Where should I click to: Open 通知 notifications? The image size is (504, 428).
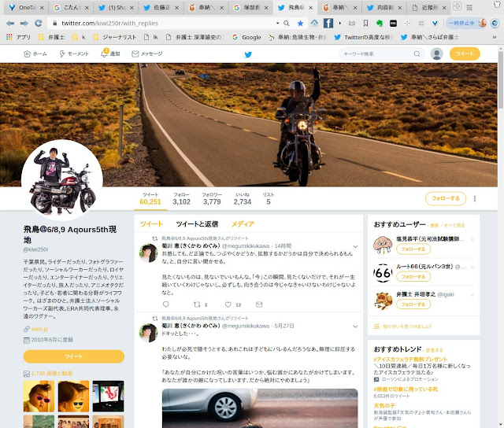click(x=110, y=53)
